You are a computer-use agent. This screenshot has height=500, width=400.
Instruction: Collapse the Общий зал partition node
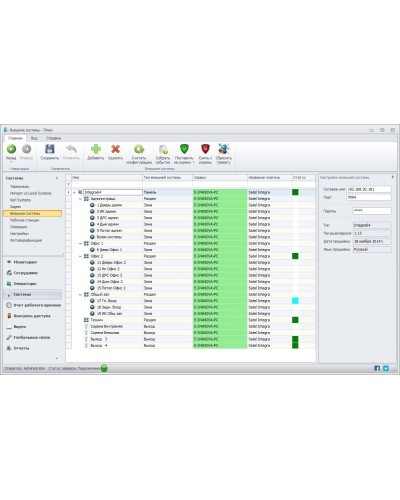pyautogui.click(x=80, y=295)
